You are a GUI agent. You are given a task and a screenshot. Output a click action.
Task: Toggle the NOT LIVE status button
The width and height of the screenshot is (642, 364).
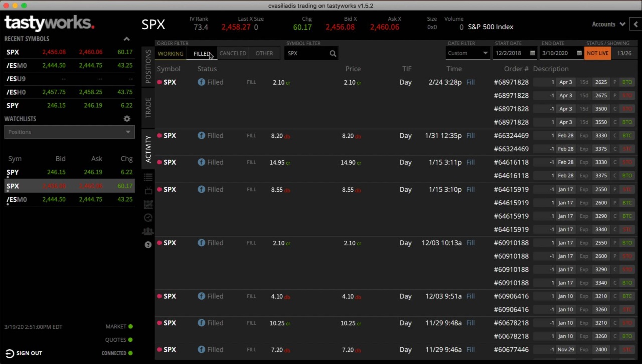[x=597, y=53]
